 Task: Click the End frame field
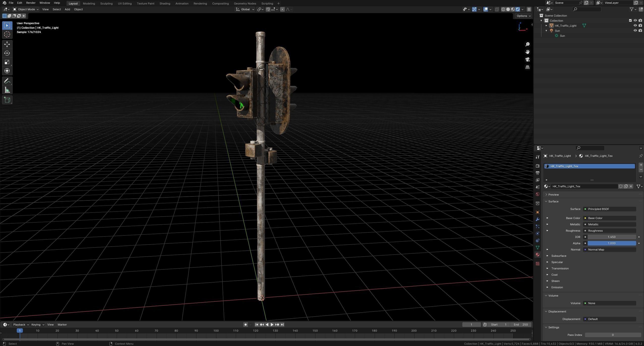pyautogui.click(x=521, y=325)
